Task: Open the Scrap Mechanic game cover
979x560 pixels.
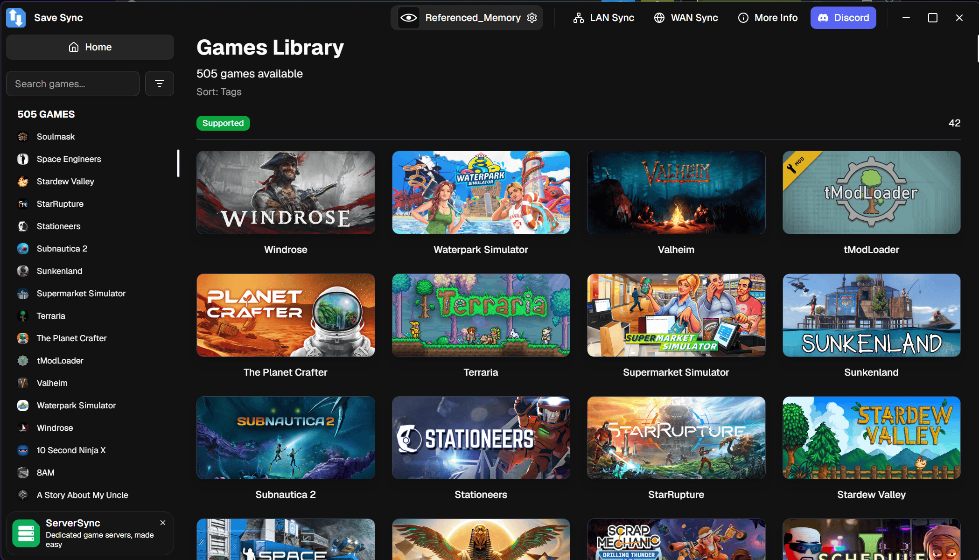Action: [x=676, y=539]
